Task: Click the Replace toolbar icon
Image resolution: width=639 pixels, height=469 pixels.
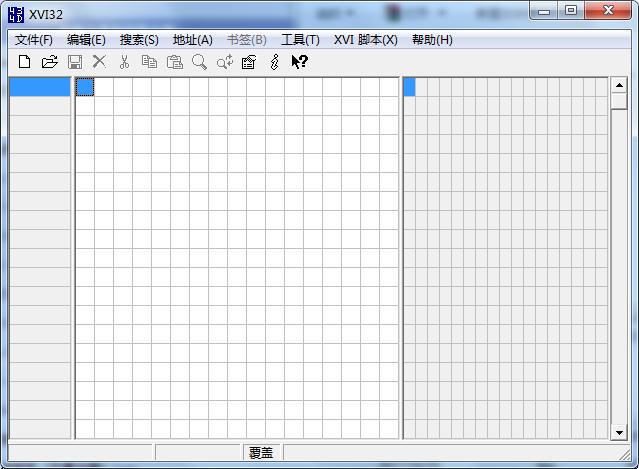Action: pos(225,62)
